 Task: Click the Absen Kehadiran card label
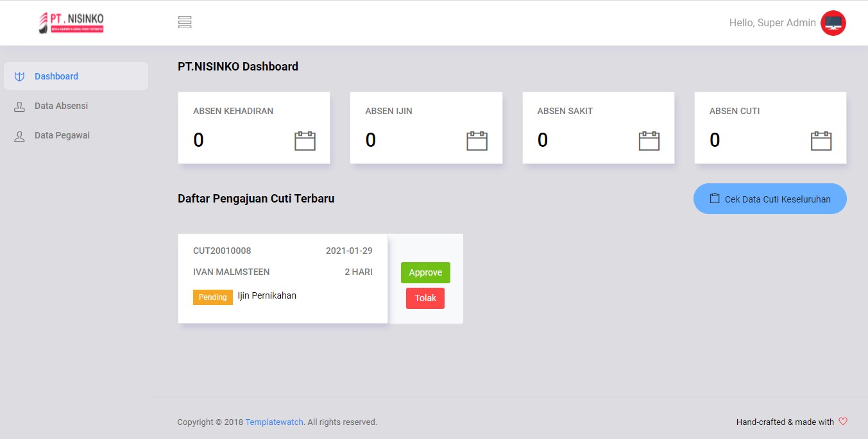coord(233,111)
